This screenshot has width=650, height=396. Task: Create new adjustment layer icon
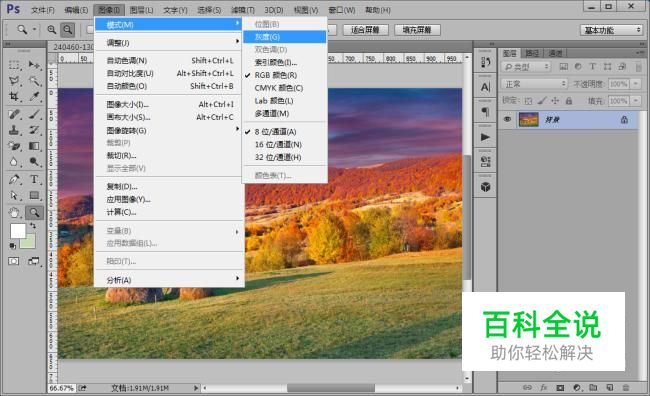point(577,388)
